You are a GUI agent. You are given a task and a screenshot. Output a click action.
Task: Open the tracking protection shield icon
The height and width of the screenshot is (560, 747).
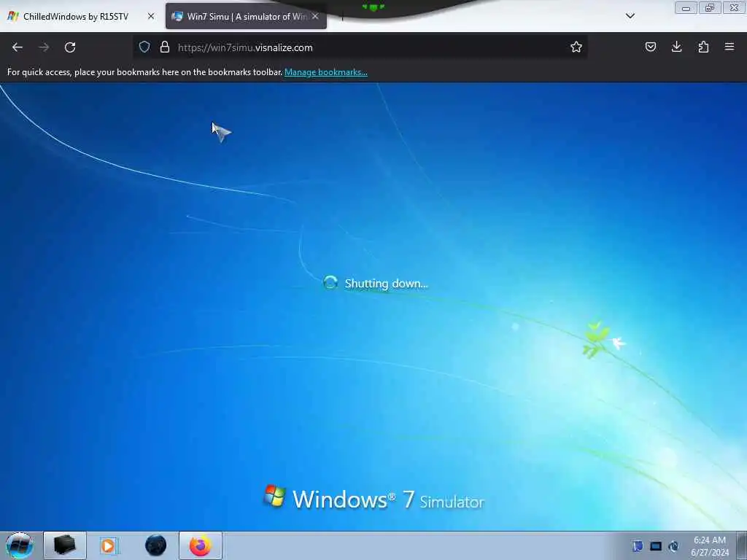point(144,47)
